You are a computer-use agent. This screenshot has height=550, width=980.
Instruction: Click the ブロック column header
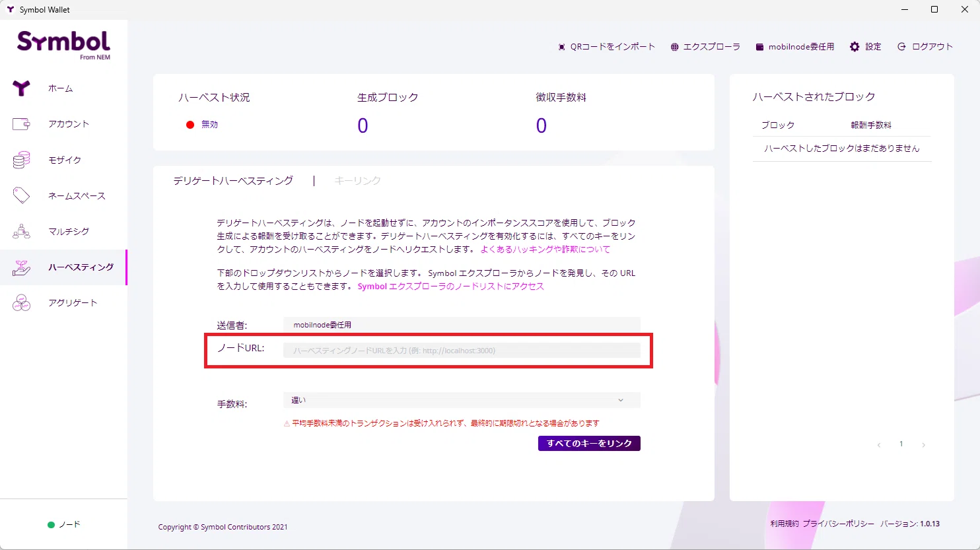[778, 125]
